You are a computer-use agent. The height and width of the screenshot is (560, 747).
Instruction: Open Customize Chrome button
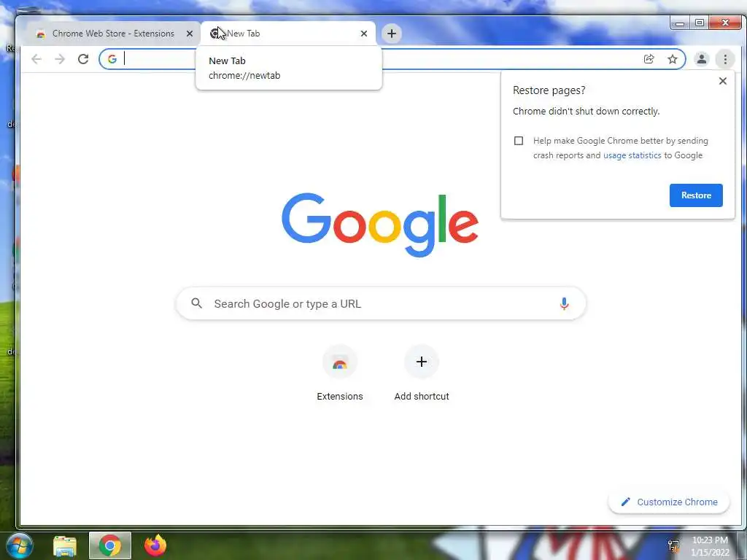[669, 502]
